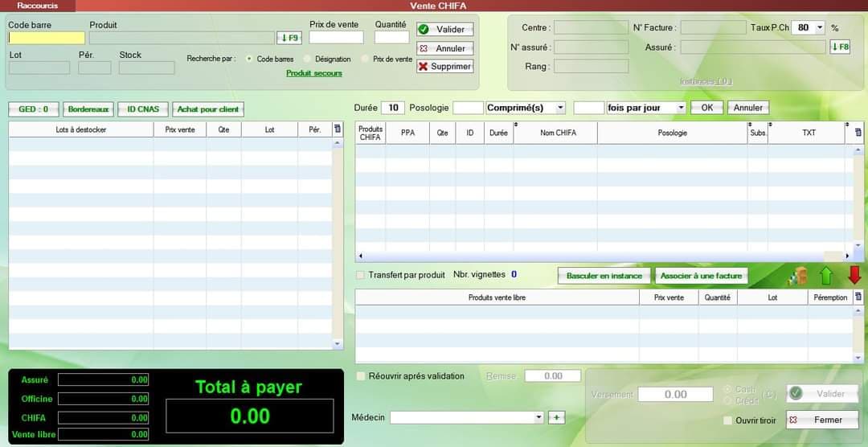Click the ID CNAS button

[143, 109]
